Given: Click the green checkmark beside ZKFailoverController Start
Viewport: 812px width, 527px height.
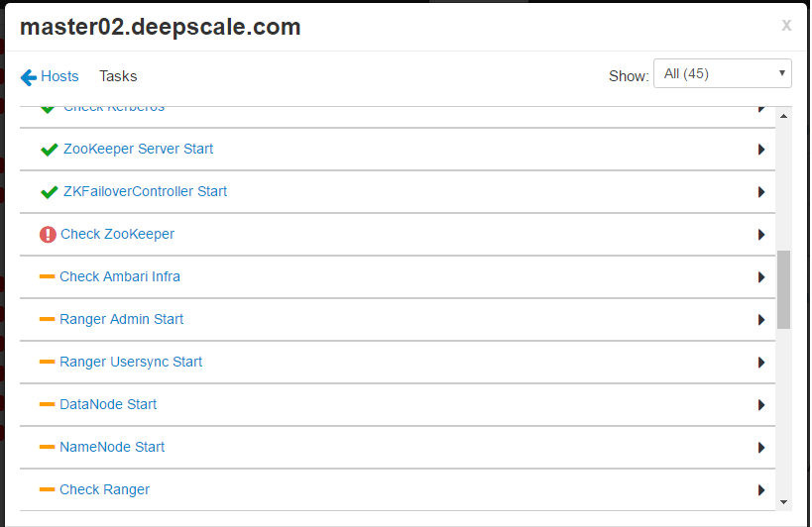Looking at the screenshot, I should point(49,192).
